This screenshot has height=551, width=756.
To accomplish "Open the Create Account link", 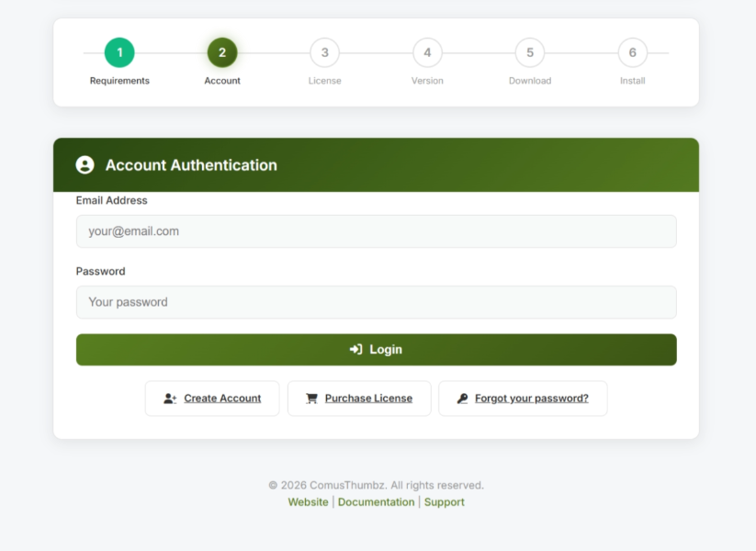I will (x=222, y=399).
